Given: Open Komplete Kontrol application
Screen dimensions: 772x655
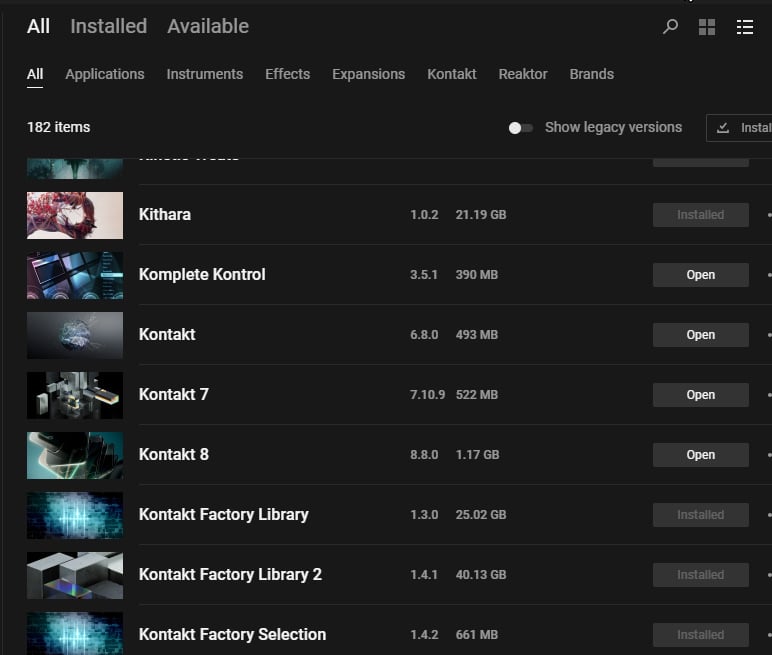Looking at the screenshot, I should pyautogui.click(x=701, y=275).
